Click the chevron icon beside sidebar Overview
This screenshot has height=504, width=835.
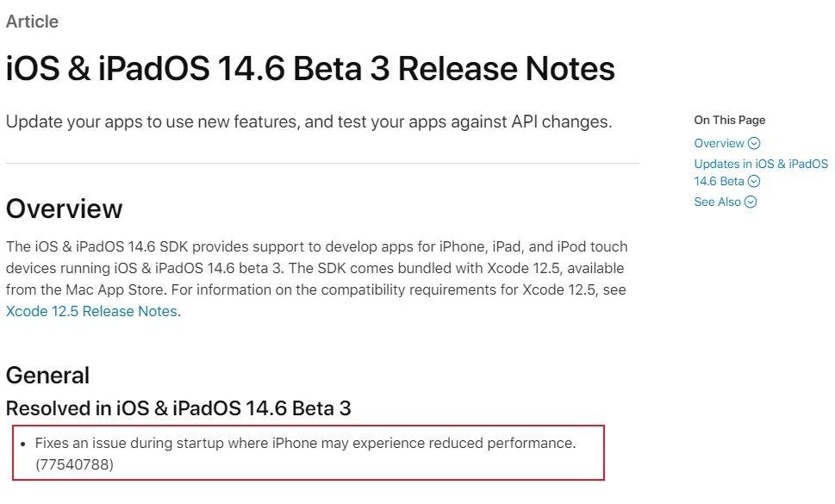click(x=754, y=144)
